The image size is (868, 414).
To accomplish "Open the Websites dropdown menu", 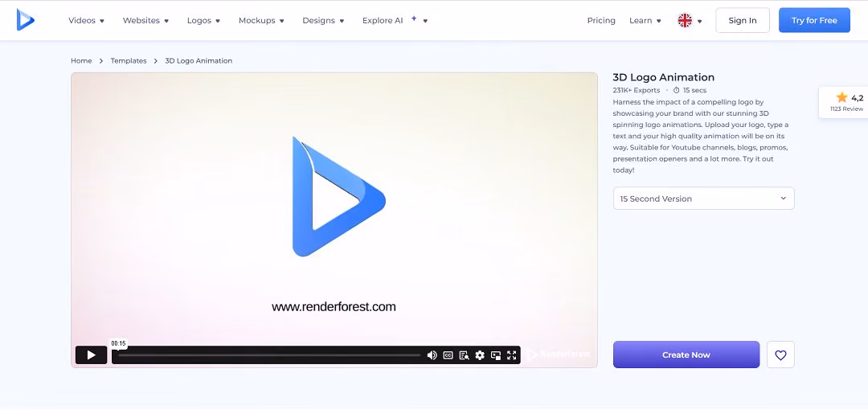I will [x=146, y=20].
